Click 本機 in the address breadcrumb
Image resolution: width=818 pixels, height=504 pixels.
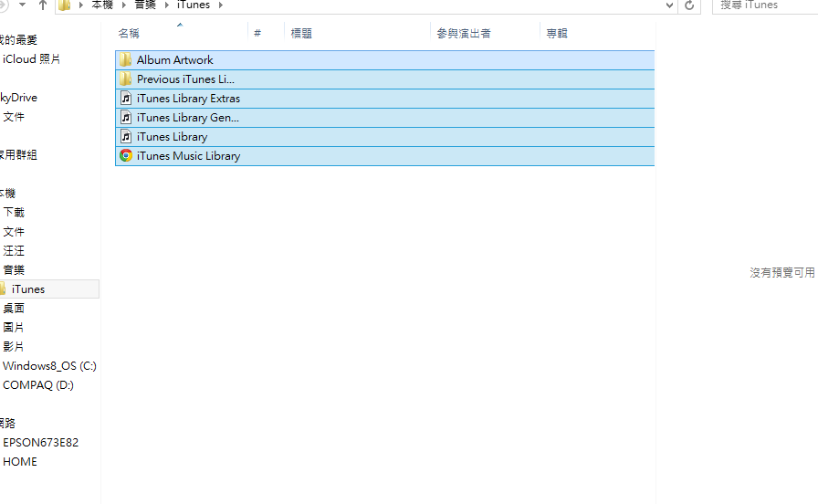click(102, 5)
